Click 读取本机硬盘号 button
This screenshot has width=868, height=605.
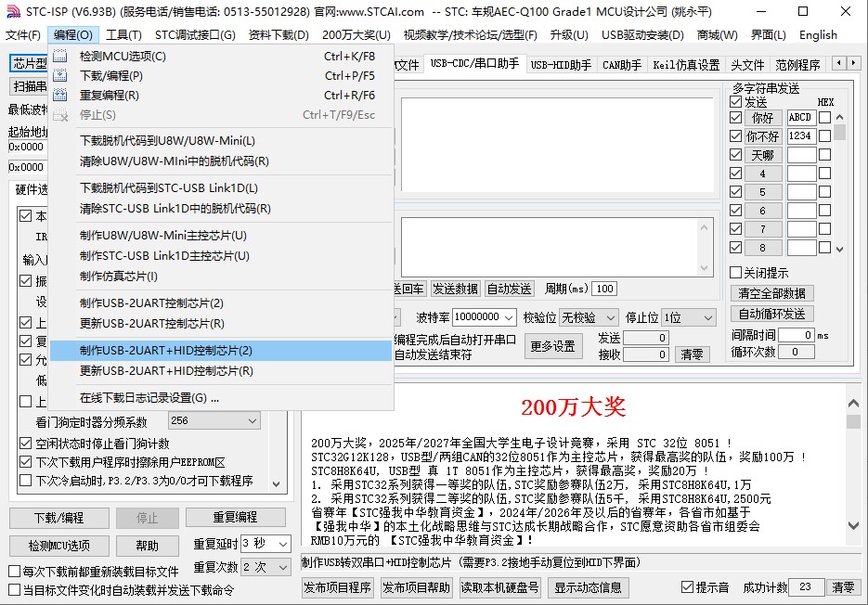(499, 587)
